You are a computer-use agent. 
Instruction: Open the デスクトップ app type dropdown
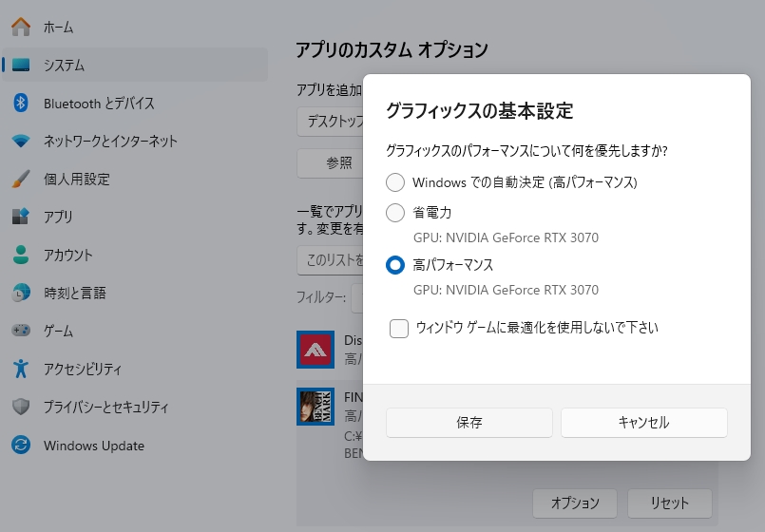pos(331,122)
